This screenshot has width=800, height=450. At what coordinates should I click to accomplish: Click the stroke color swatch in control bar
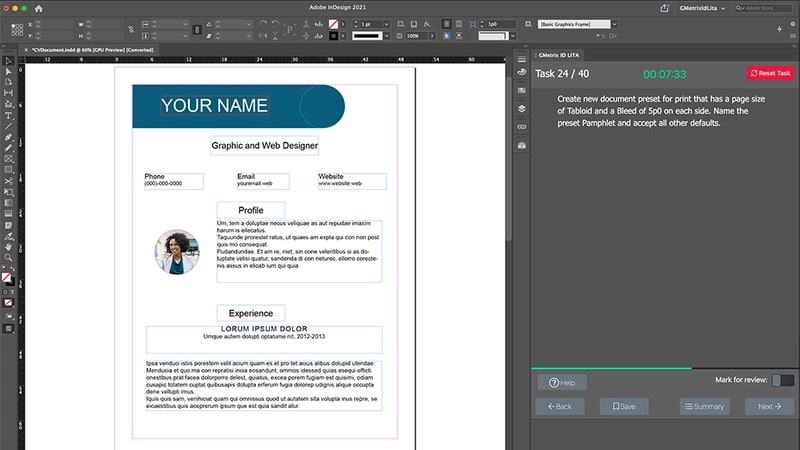tap(333, 36)
